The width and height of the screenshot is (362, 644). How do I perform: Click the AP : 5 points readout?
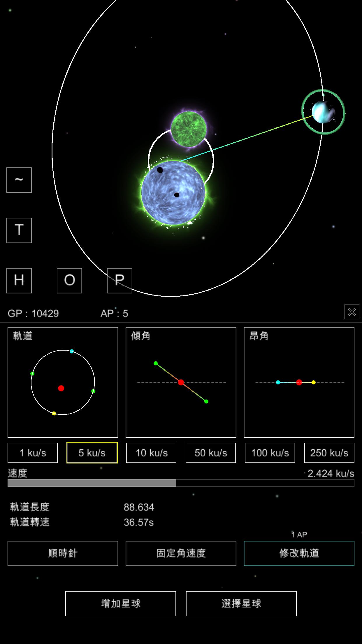pos(114,314)
